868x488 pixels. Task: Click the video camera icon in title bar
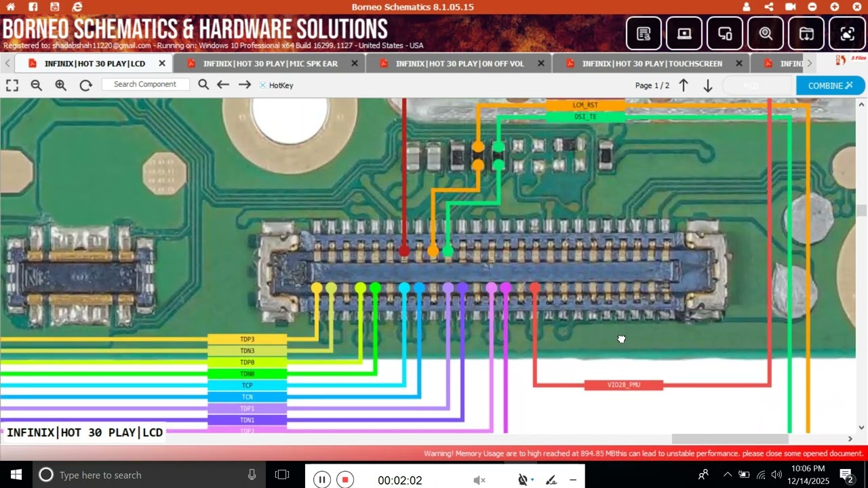pos(790,7)
